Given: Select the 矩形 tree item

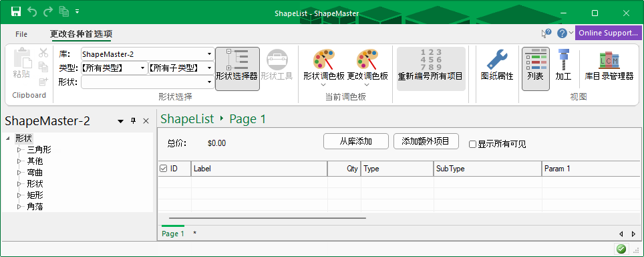Looking at the screenshot, I should click(x=35, y=195).
